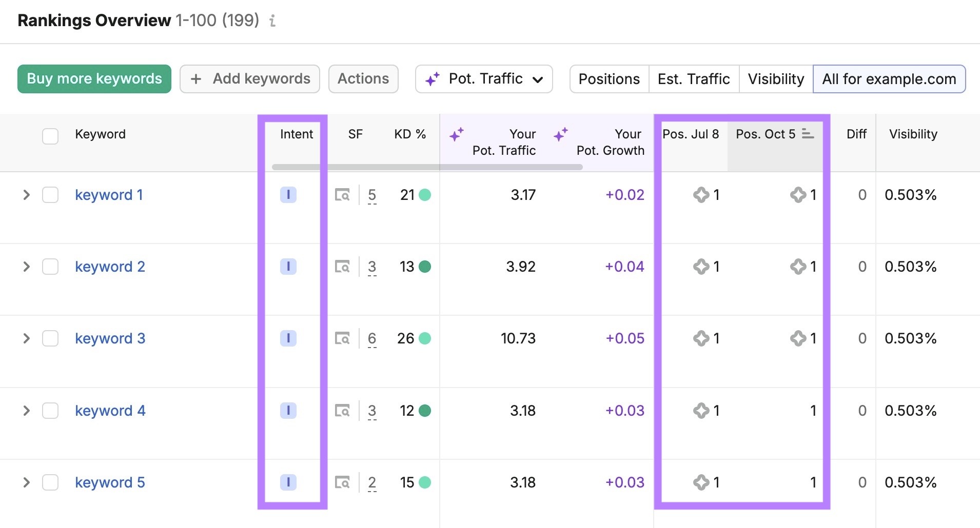980x528 pixels.
Task: Expand the keyword 5 row
Action: pyautogui.click(x=26, y=482)
